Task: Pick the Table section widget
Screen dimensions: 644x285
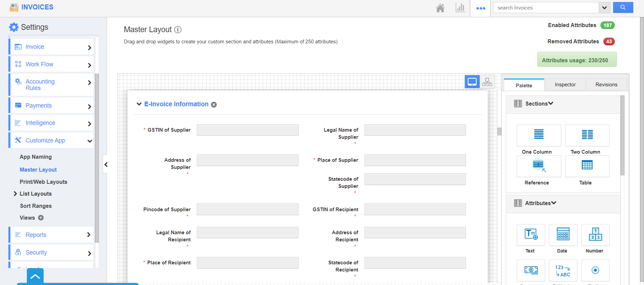Action: 587,166
